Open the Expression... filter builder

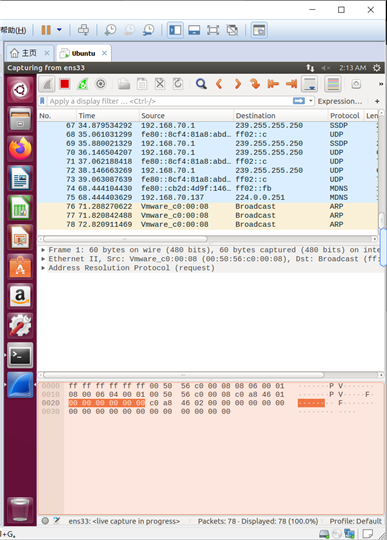[x=339, y=101]
